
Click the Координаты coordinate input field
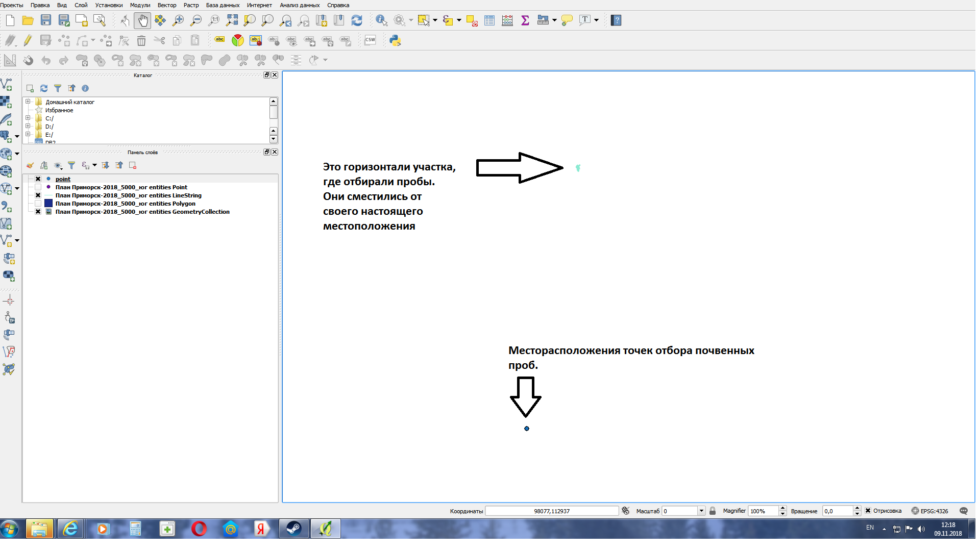coord(551,511)
